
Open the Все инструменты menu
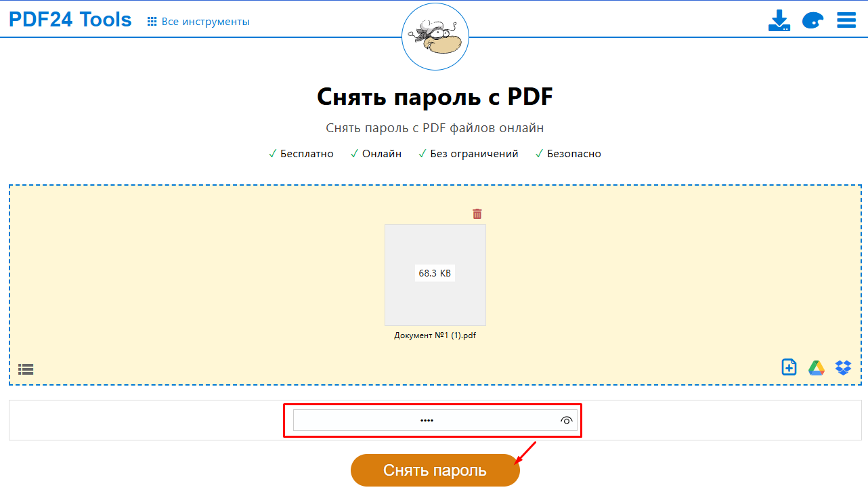205,22
